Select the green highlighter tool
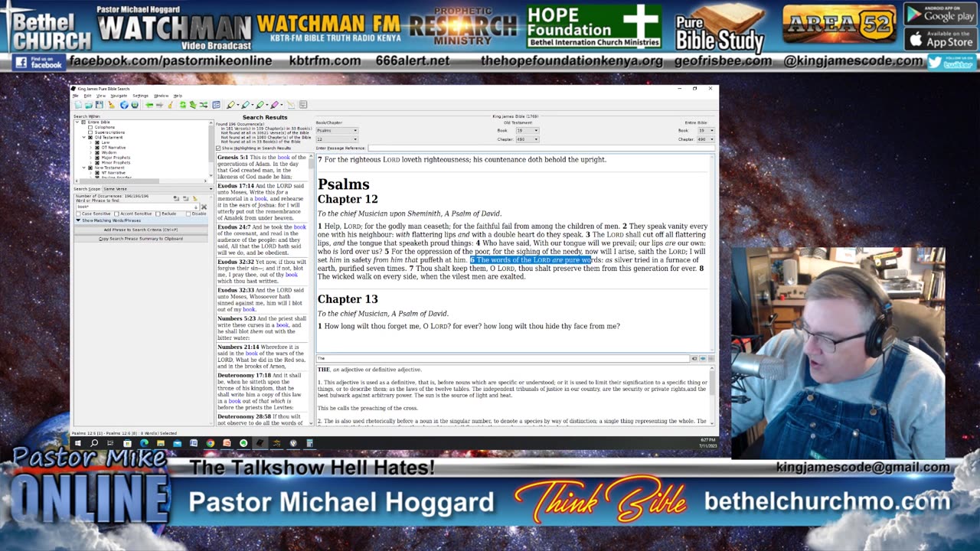The width and height of the screenshot is (980, 551). click(260, 105)
